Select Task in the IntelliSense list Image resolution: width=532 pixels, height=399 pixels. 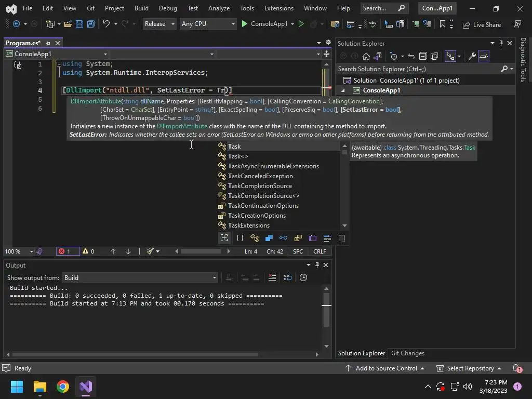coord(278,146)
